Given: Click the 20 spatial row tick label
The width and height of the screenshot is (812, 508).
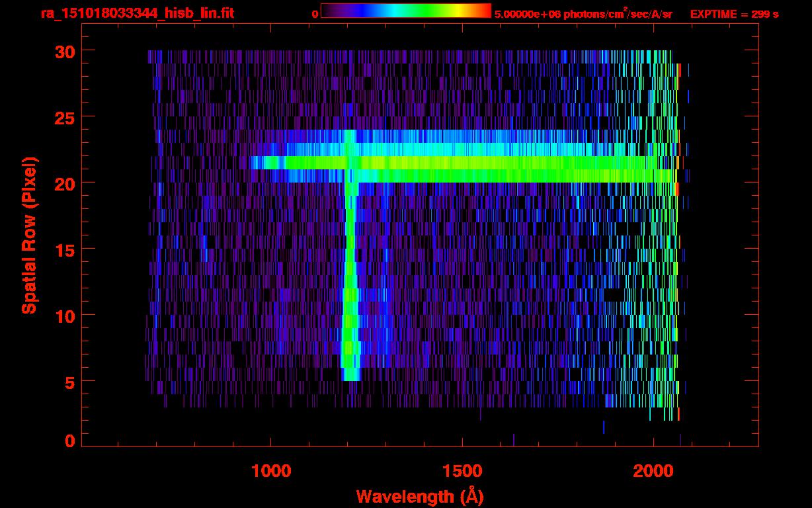Looking at the screenshot, I should pos(64,183).
